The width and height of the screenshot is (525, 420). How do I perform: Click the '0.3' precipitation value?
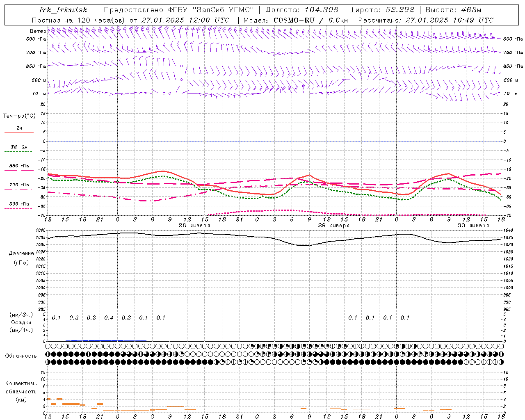point(91,318)
